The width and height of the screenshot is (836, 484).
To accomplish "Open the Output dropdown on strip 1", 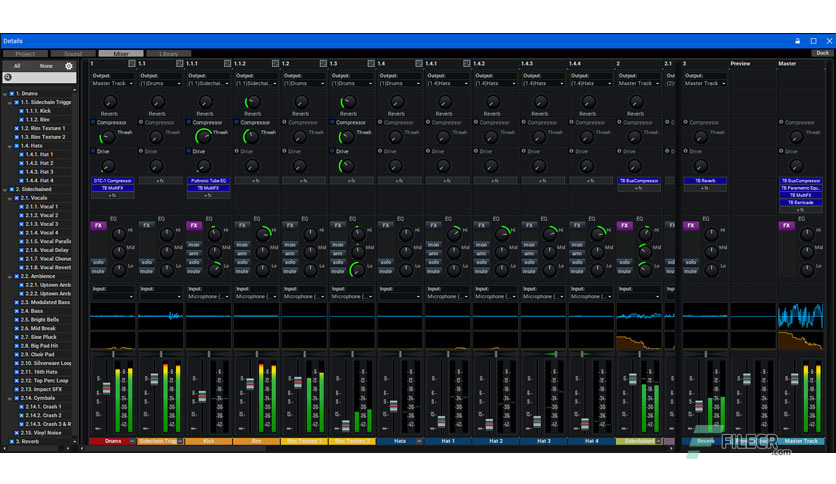I will coord(112,84).
